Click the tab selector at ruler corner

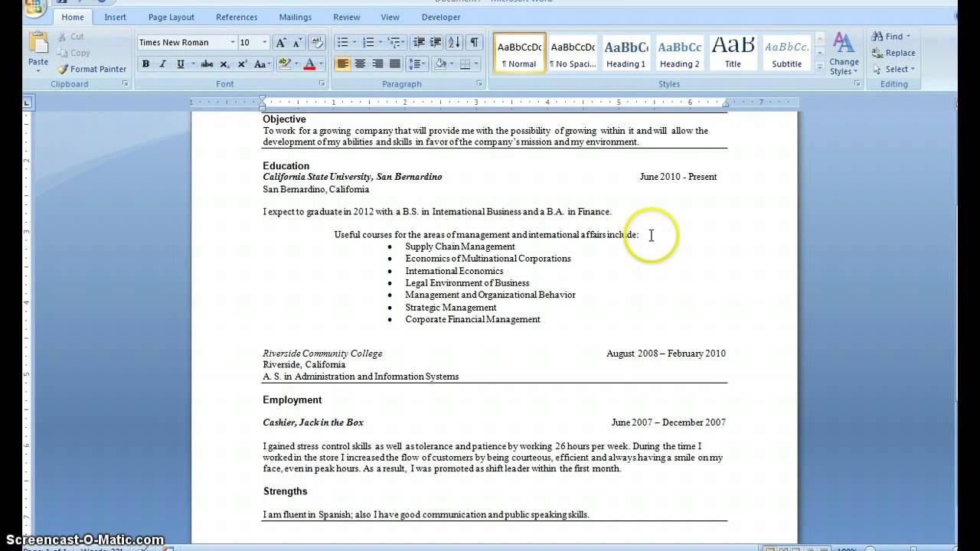coord(28,102)
